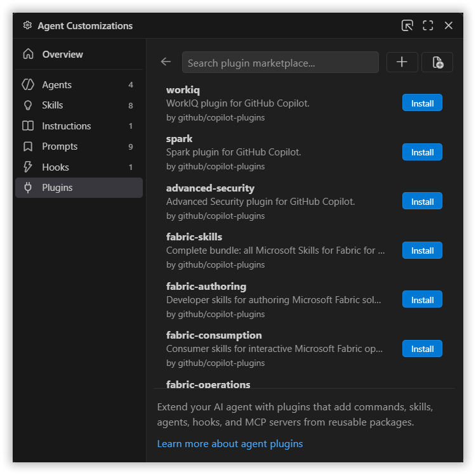
Task: Click 'by github/copilot-plugins' under fabric-authoring
Action: [x=215, y=315]
